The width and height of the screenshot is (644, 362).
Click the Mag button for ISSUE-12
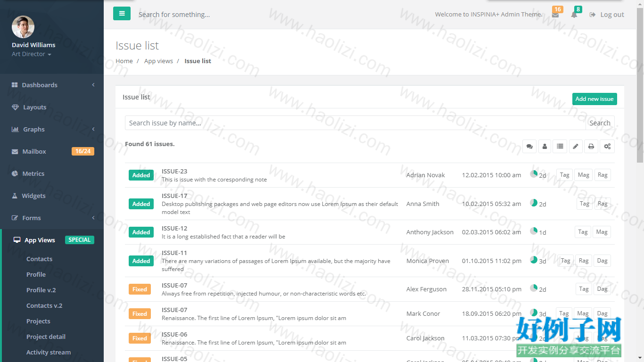point(602,232)
